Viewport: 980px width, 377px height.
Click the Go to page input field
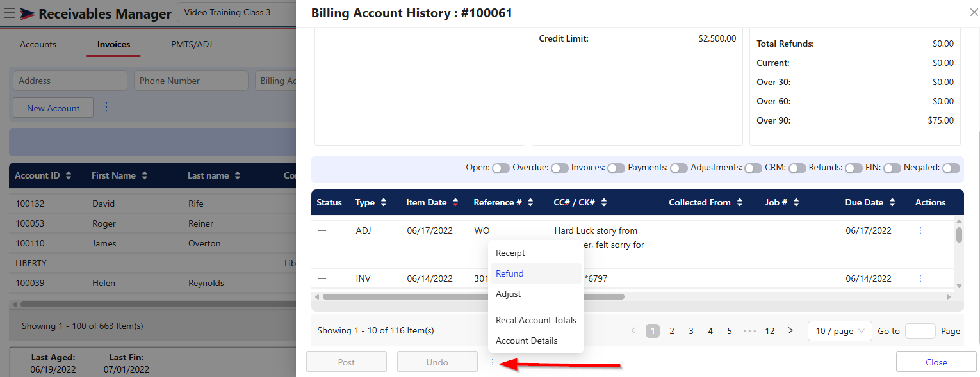coord(920,331)
